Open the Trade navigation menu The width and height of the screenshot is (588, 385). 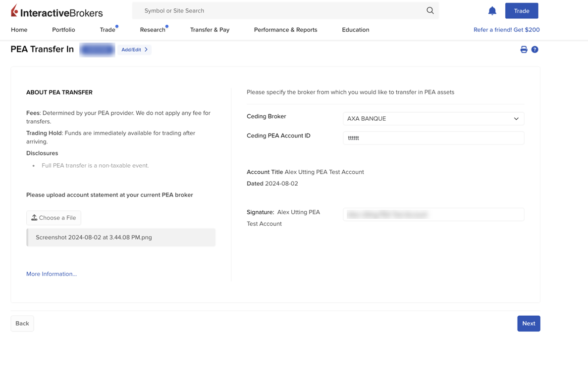[x=107, y=30]
